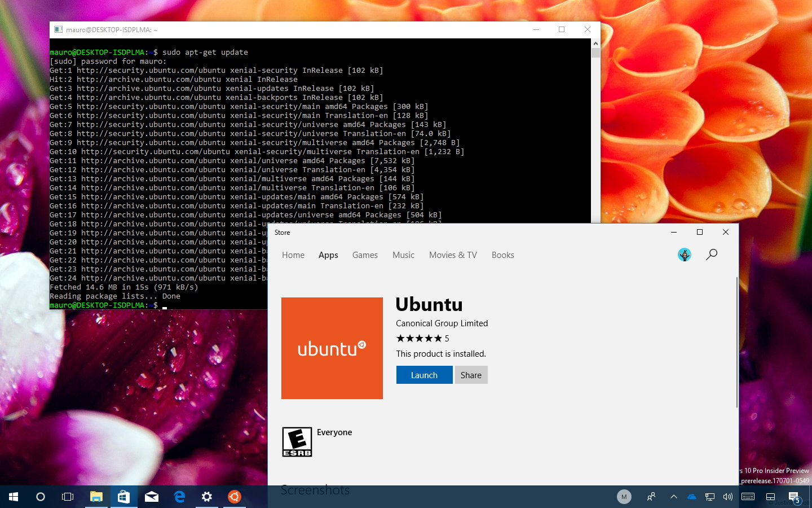Click the network icon in tray

point(710,497)
